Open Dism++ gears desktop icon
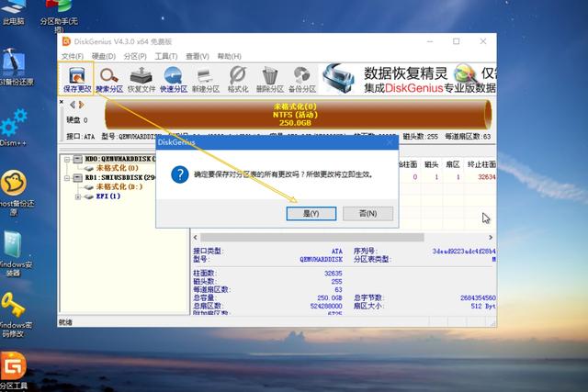Screen dimensions: 588x392 [x=14, y=128]
